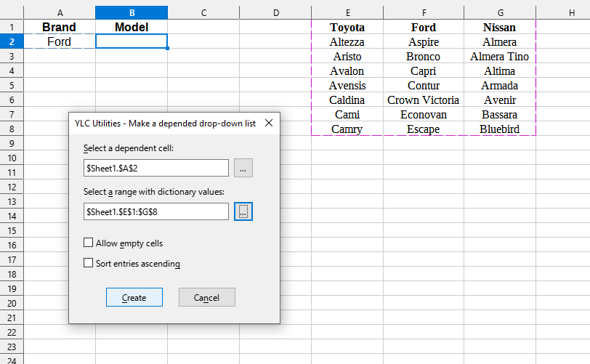Focus the dependent cell input showing $Sheet1.$A$2
Image resolution: width=590 pixels, height=364 pixels.
point(156,168)
